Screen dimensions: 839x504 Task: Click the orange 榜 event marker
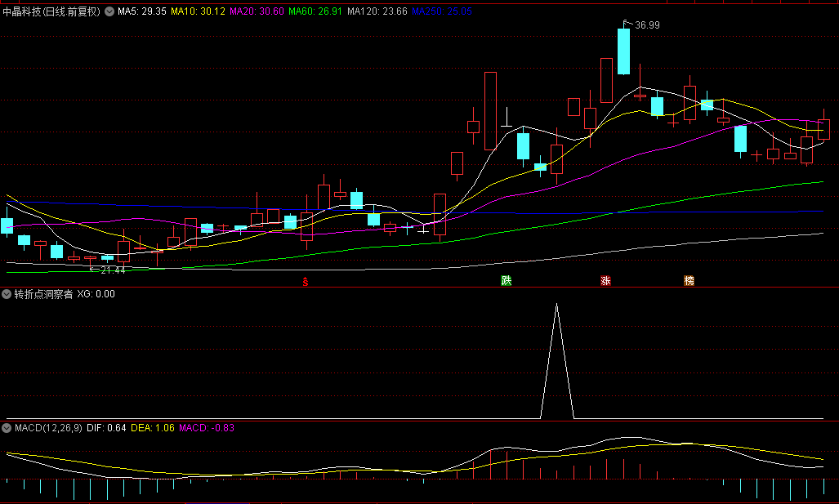689,281
